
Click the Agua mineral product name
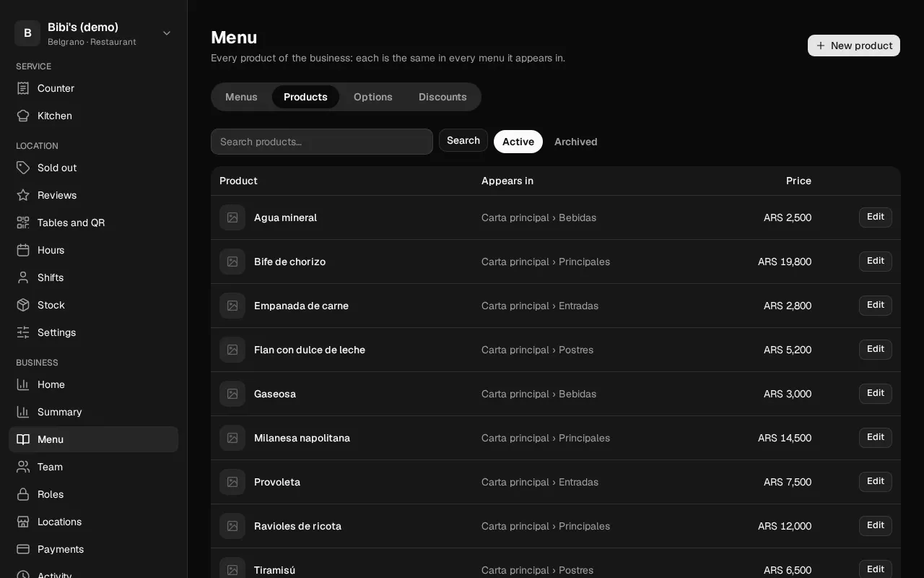[285, 217]
